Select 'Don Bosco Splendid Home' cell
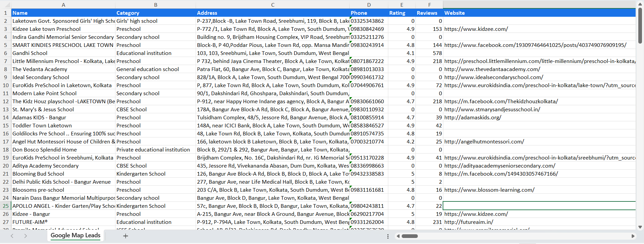 63,149
